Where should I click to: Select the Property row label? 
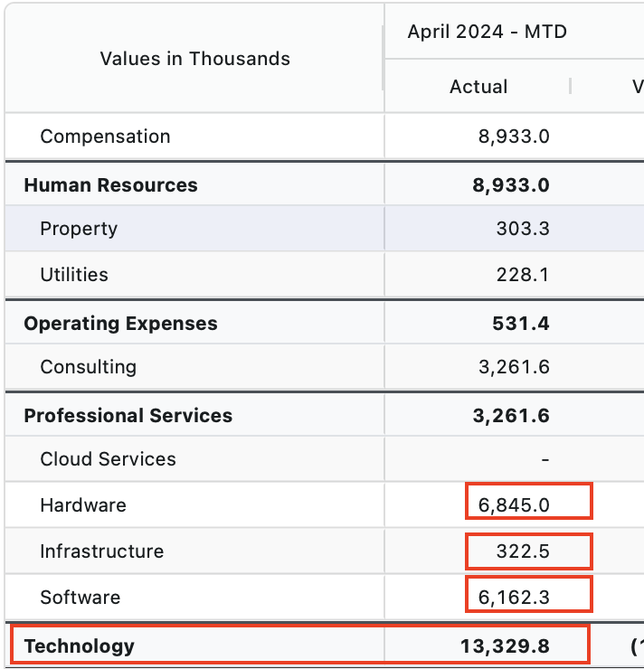click(79, 229)
